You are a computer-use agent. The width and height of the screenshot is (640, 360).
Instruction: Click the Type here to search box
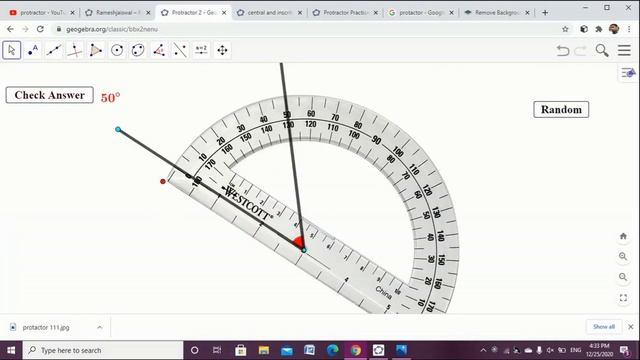pos(103,350)
